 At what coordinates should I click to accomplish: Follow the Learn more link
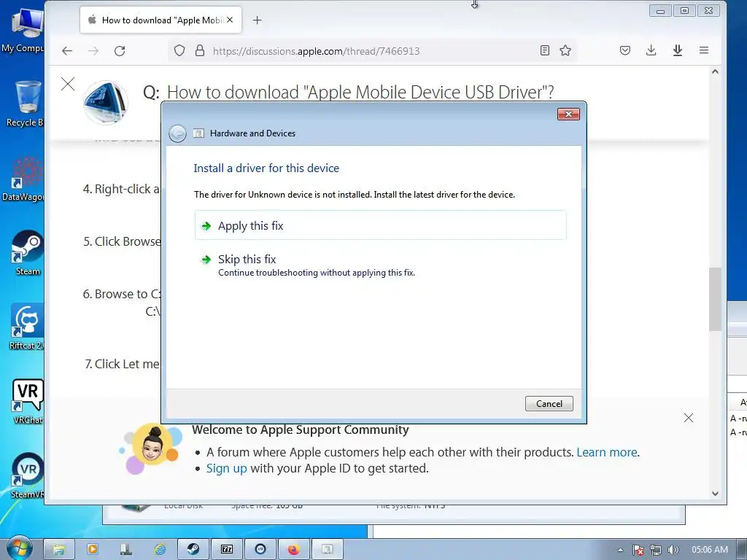606,452
